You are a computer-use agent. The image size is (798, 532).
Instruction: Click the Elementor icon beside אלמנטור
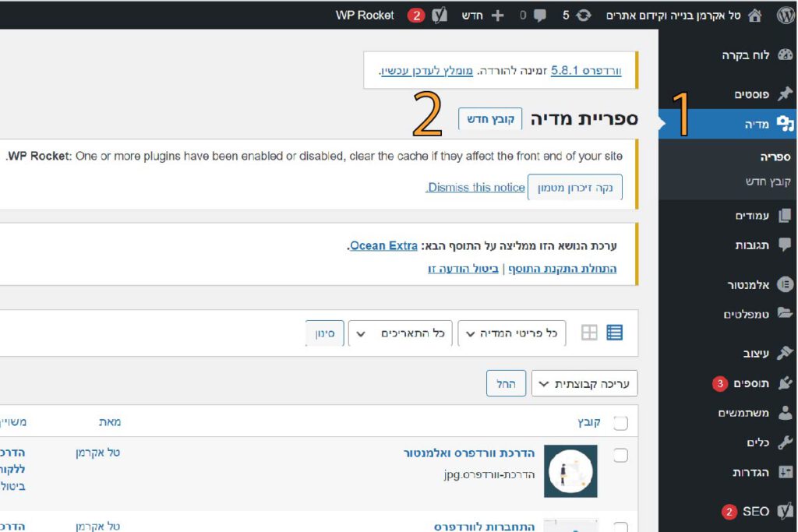click(x=786, y=284)
